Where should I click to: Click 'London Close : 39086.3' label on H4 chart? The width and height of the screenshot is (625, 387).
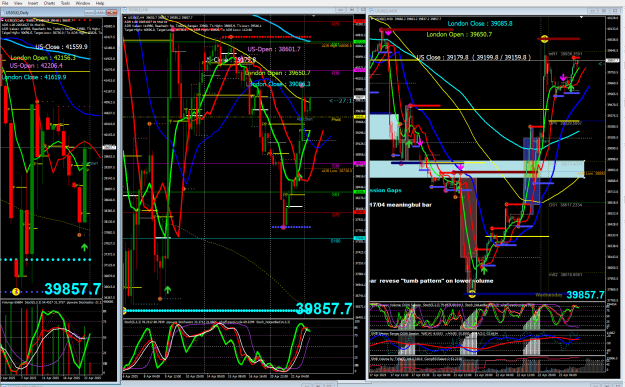278,84
